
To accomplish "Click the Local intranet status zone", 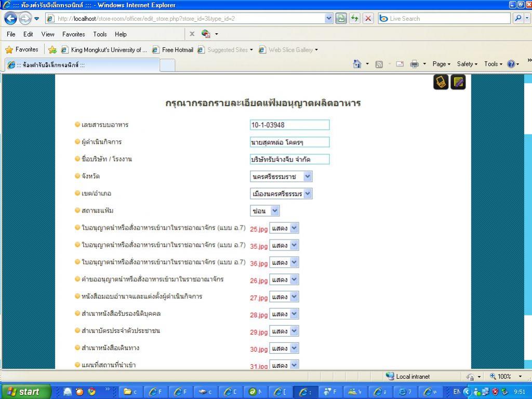I will point(408,376).
